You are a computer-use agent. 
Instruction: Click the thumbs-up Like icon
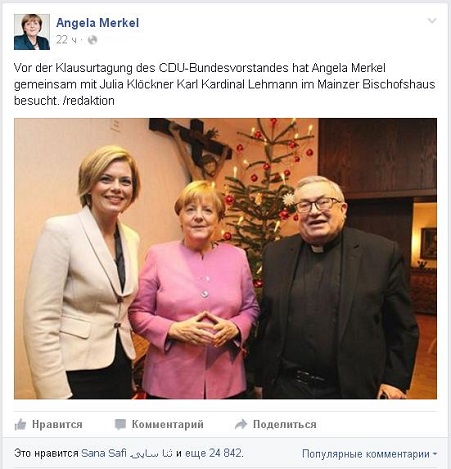pos(20,424)
